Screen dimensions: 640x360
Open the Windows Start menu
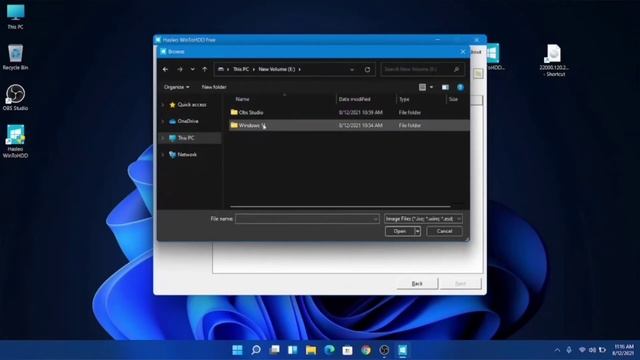(x=237, y=350)
